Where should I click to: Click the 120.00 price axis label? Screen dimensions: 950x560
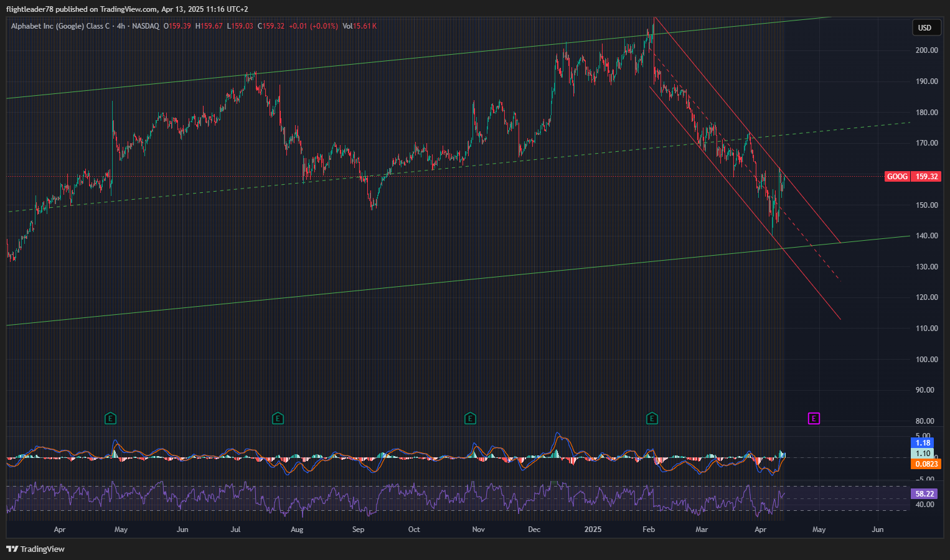point(926,297)
